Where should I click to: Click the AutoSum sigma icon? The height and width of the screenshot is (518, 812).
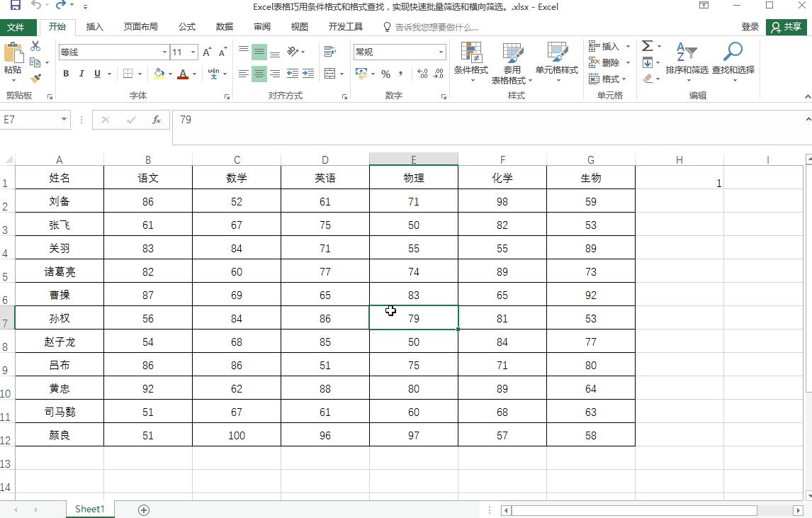click(x=647, y=45)
